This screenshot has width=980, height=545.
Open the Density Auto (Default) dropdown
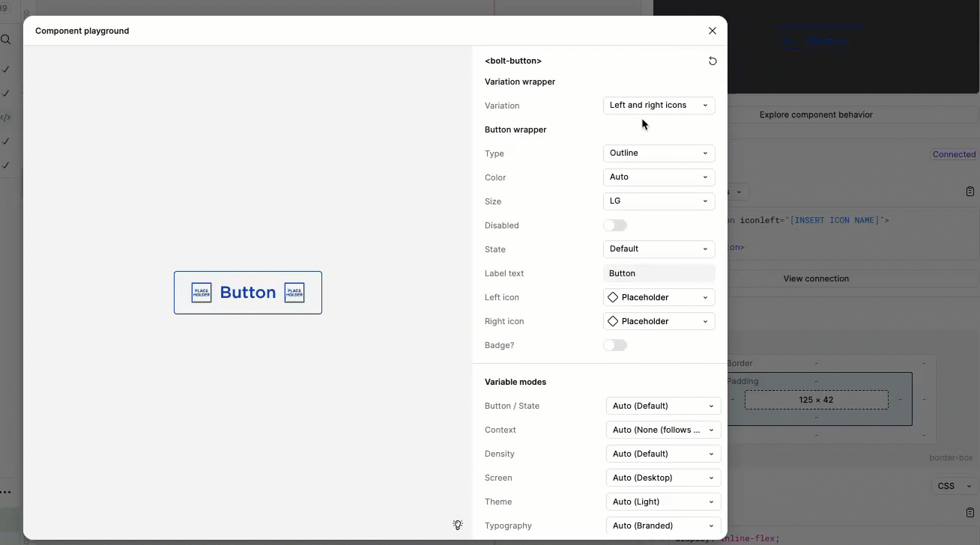pyautogui.click(x=664, y=454)
